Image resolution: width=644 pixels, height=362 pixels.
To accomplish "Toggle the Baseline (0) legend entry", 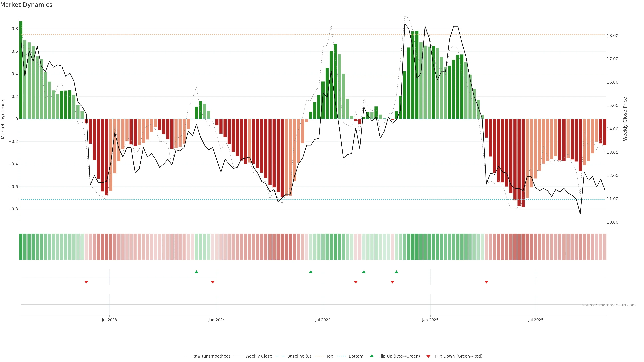I will [299, 356].
